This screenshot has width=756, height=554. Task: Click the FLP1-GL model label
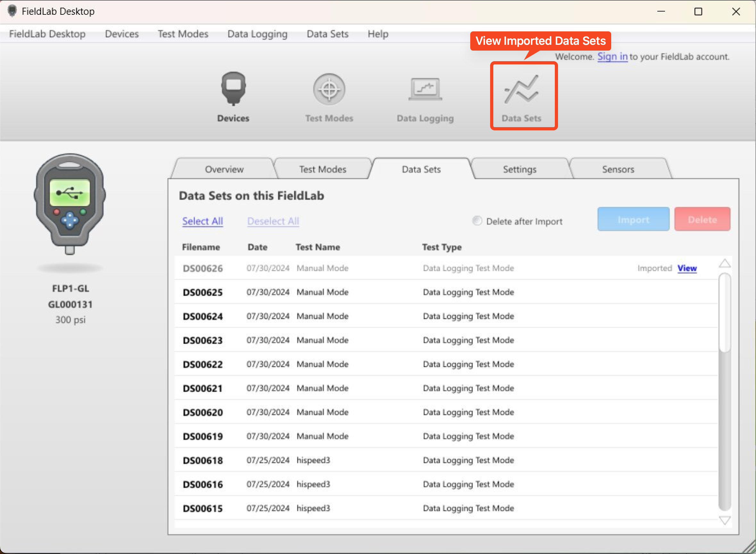[x=70, y=289]
